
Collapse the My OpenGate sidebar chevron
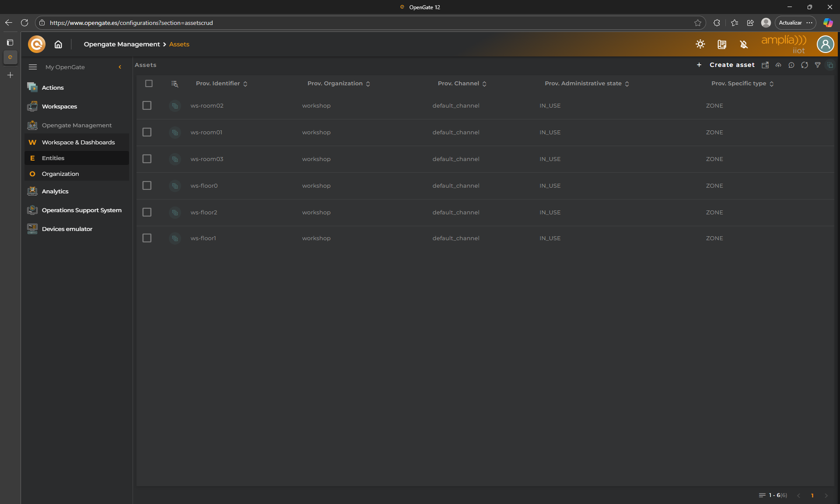click(x=120, y=67)
